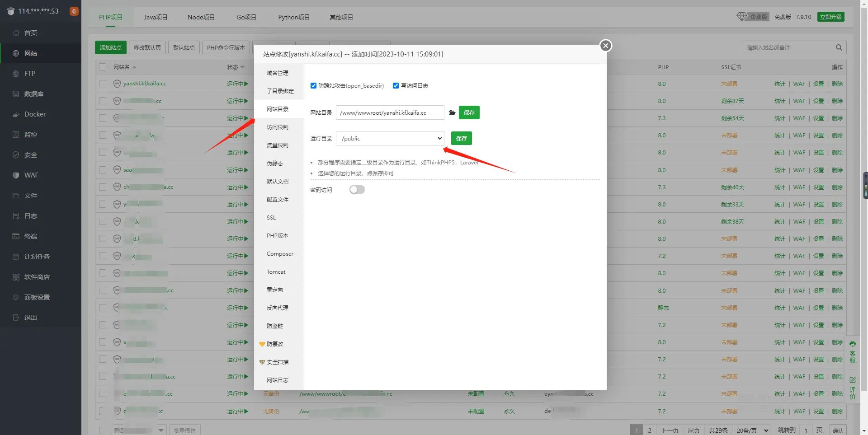Viewport: 868px width, 435px height.
Task: Toggle the 密码访问 switch
Action: [357, 190]
